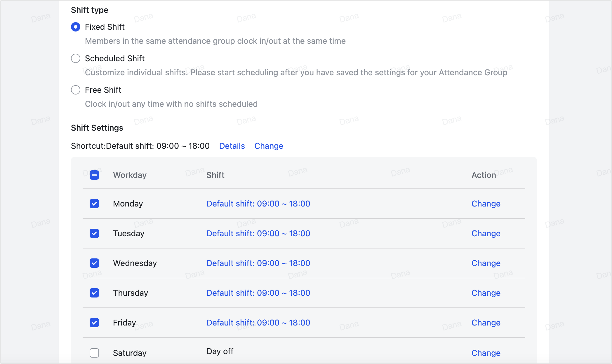Open Friday's Default shift 09:00 ~ 18:00

coord(258,323)
